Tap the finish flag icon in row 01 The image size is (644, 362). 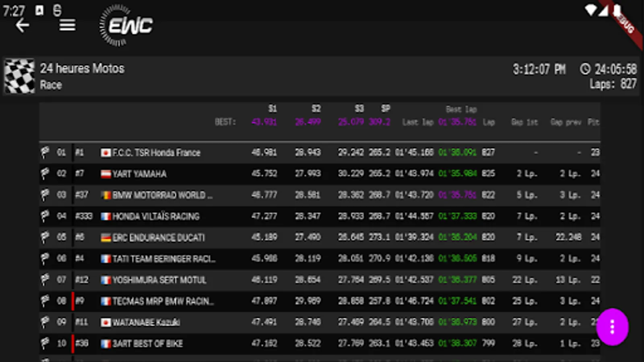[x=45, y=152]
